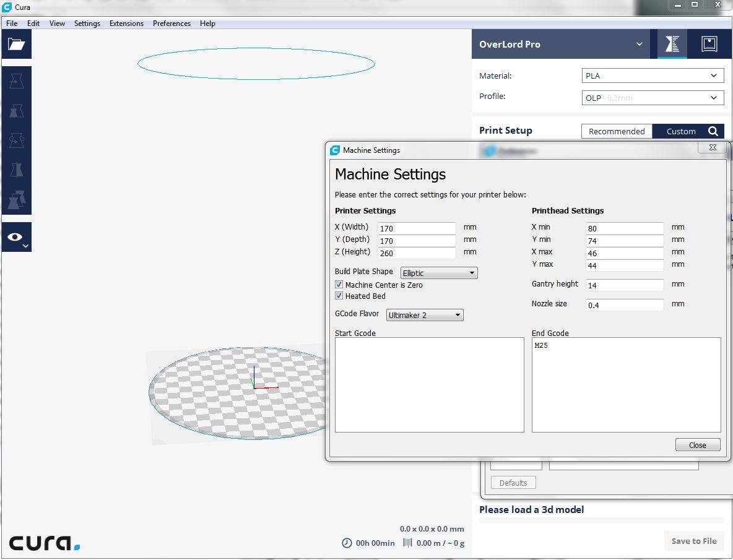Click the Nozzle size field
This screenshot has height=560, width=733.
[625, 305]
